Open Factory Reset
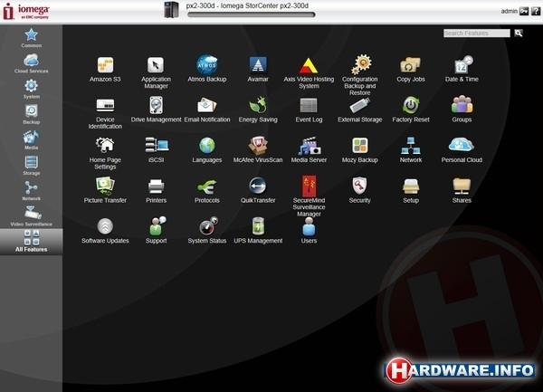Image resolution: width=543 pixels, height=392 pixels. click(411, 110)
